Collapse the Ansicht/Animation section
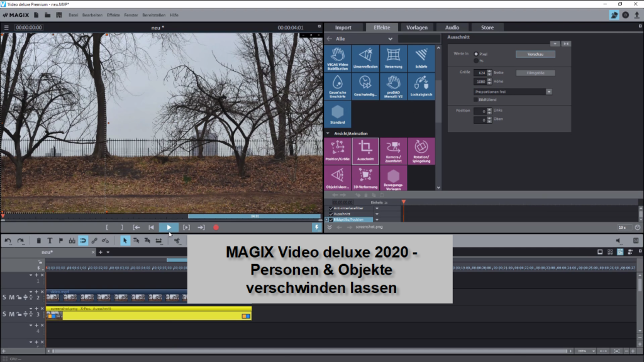This screenshot has width=644, height=362. (328, 133)
